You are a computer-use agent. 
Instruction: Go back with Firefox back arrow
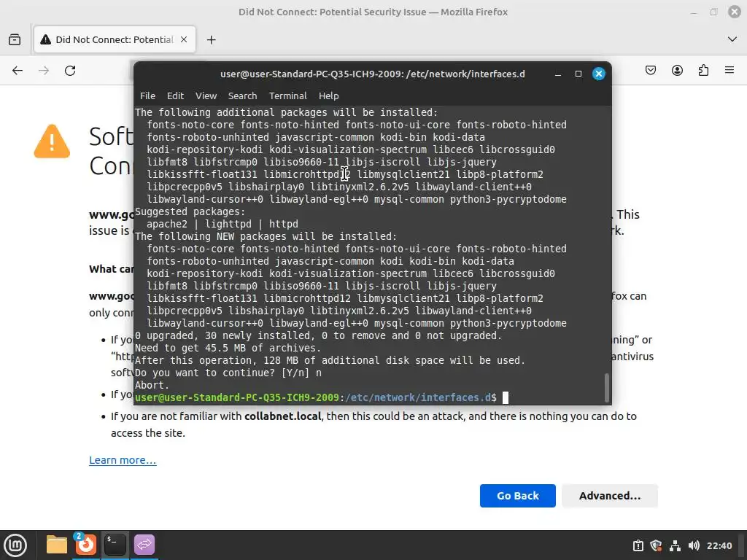(x=18, y=71)
